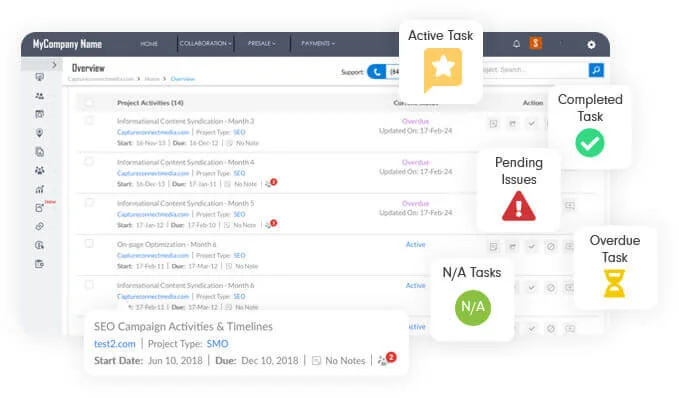
Task: Click the note action icon for On-page Optimization row
Action: 493,247
